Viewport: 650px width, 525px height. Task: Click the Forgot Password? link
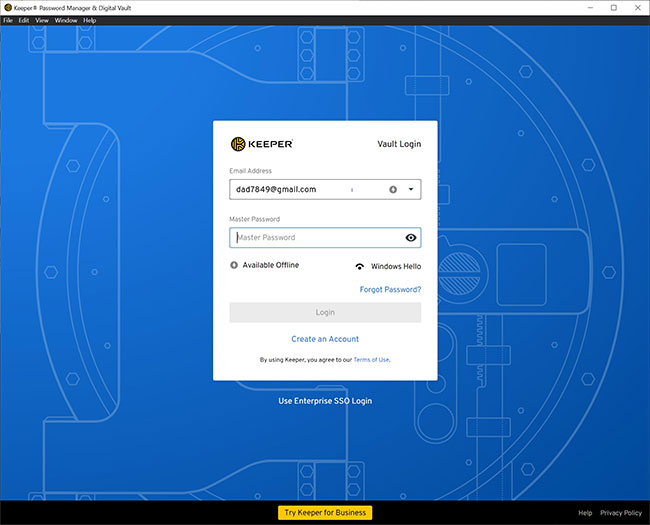(390, 289)
